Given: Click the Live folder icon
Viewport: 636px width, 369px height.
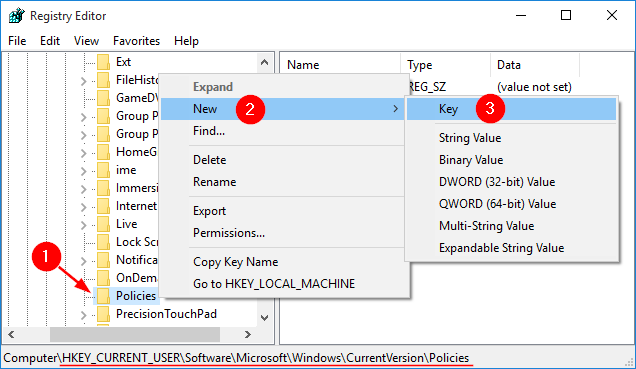Looking at the screenshot, I should click(103, 224).
